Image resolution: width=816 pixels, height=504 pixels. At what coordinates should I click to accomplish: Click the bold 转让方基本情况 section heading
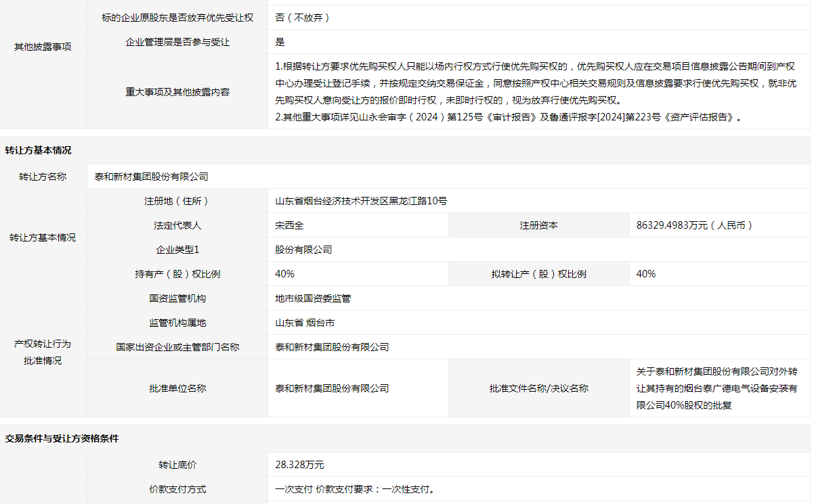tap(38, 150)
